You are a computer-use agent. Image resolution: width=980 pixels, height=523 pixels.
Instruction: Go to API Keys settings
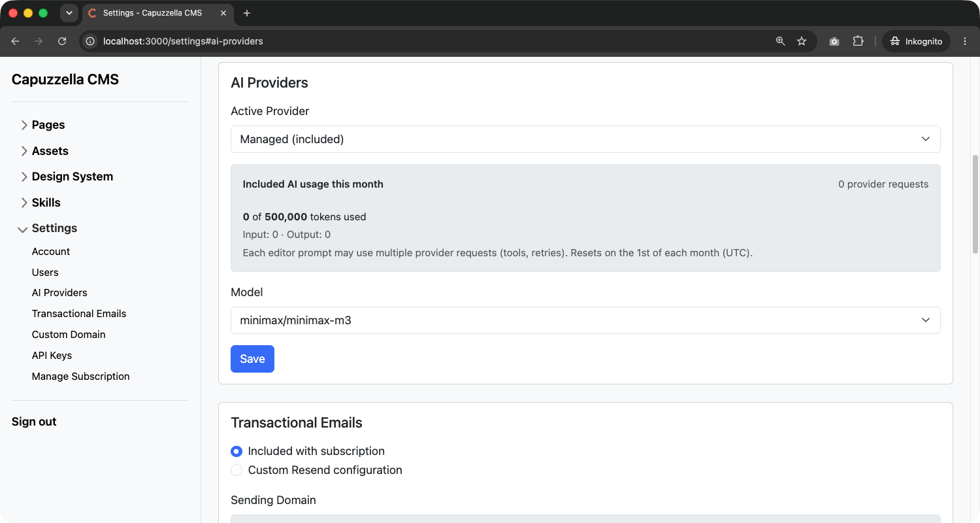tap(52, 356)
